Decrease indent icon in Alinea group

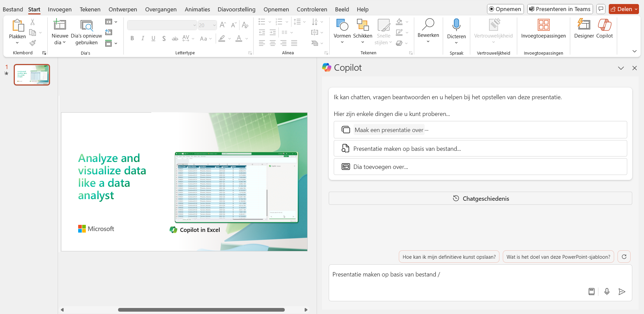[262, 33]
